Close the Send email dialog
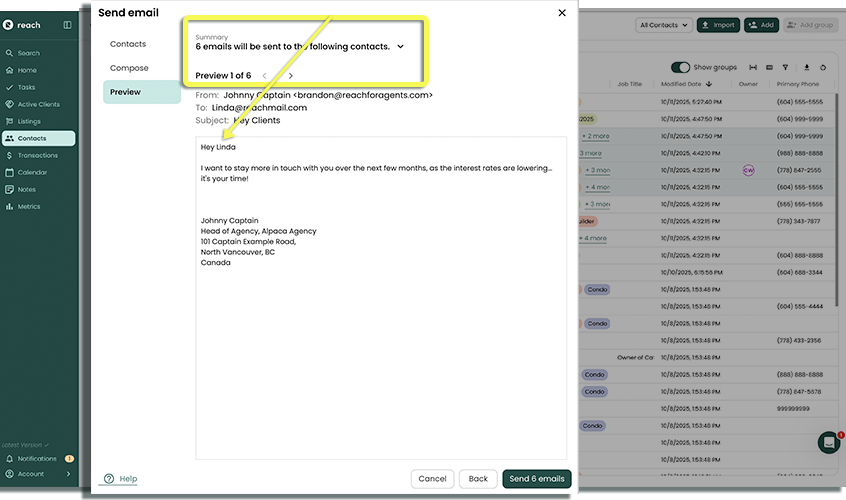 point(562,13)
